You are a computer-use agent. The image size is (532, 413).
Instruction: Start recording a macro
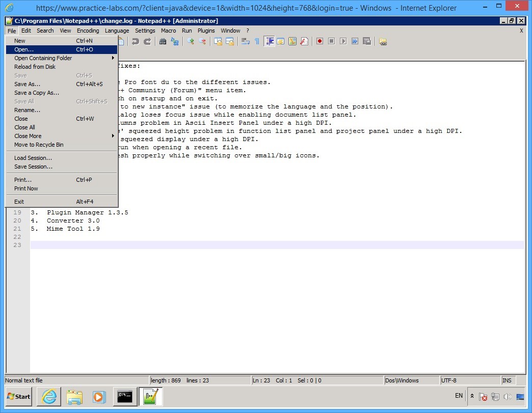coord(320,42)
